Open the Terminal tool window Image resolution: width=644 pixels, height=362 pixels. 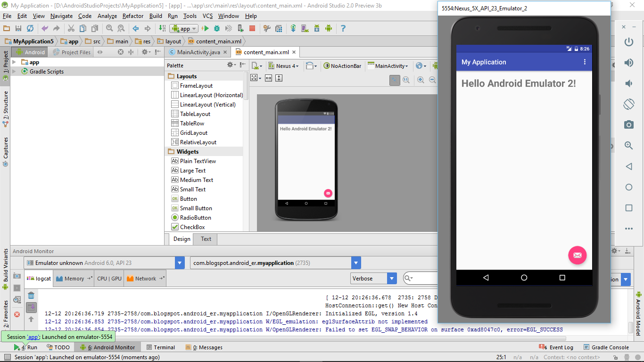click(161, 347)
